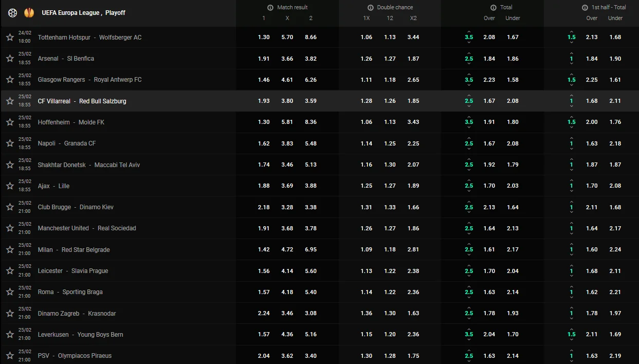Click info icon beside Total header
Viewport: 639px width, 364px height.
[494, 8]
